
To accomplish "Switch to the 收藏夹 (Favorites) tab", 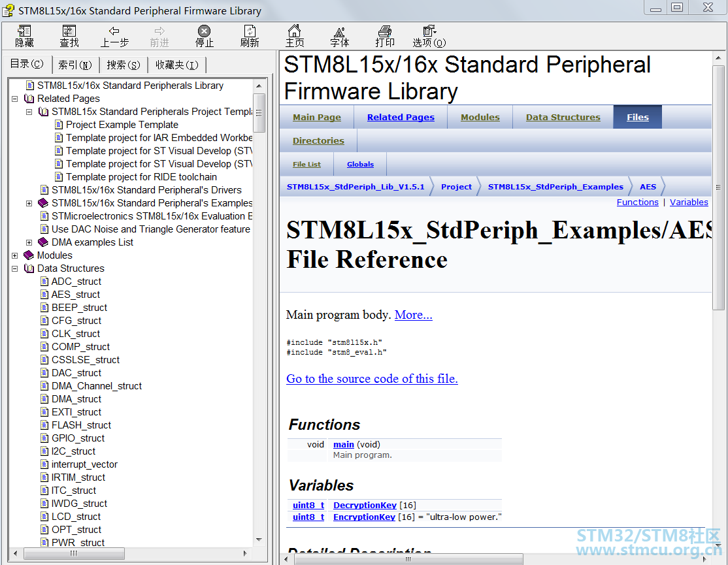I will [176, 65].
